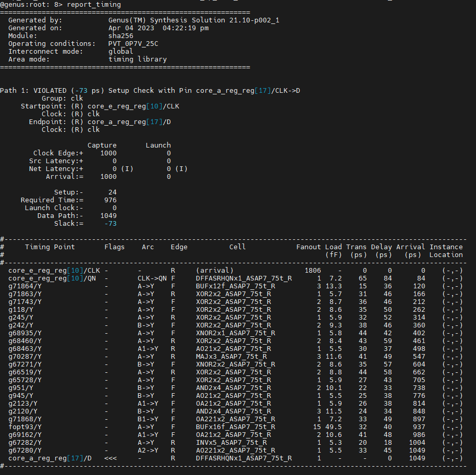Click the Instance Location column header
Viewport: 476px width, 475px height.
(x=446, y=251)
